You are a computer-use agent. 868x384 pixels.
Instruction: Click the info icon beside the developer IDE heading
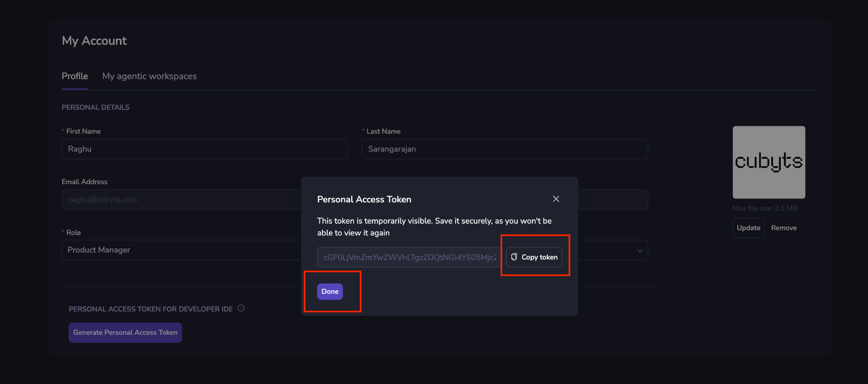(x=241, y=308)
